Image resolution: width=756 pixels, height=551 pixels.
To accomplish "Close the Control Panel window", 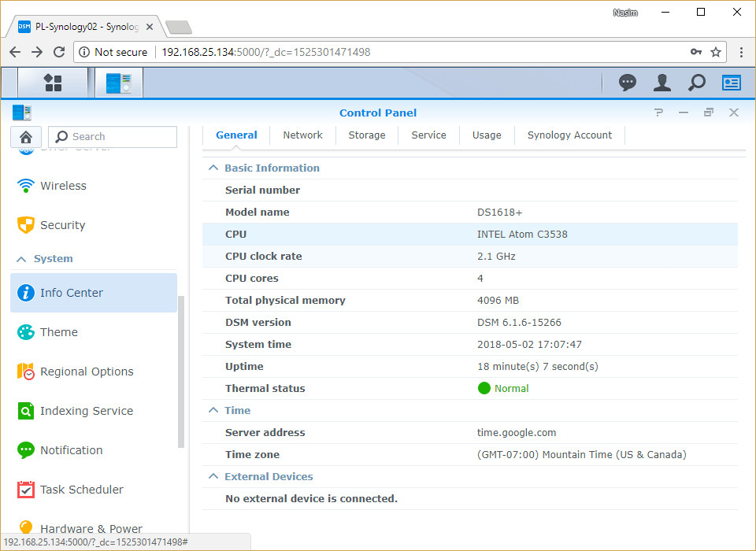I will click(x=734, y=113).
